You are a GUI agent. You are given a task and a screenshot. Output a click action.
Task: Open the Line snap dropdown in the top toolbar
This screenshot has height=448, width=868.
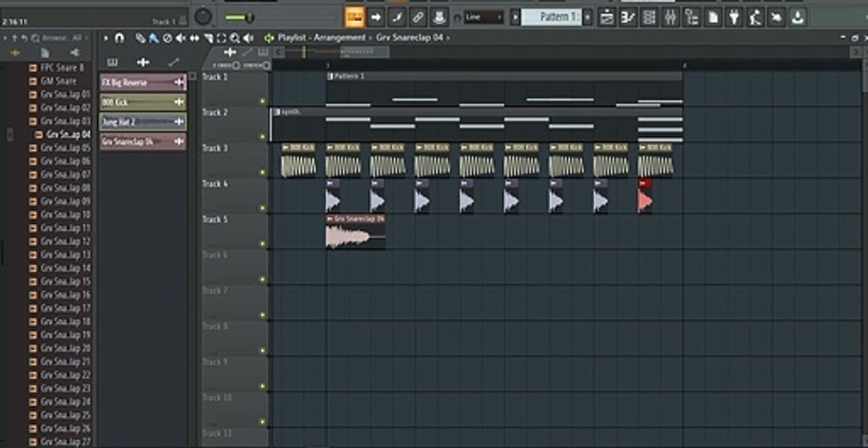click(483, 17)
